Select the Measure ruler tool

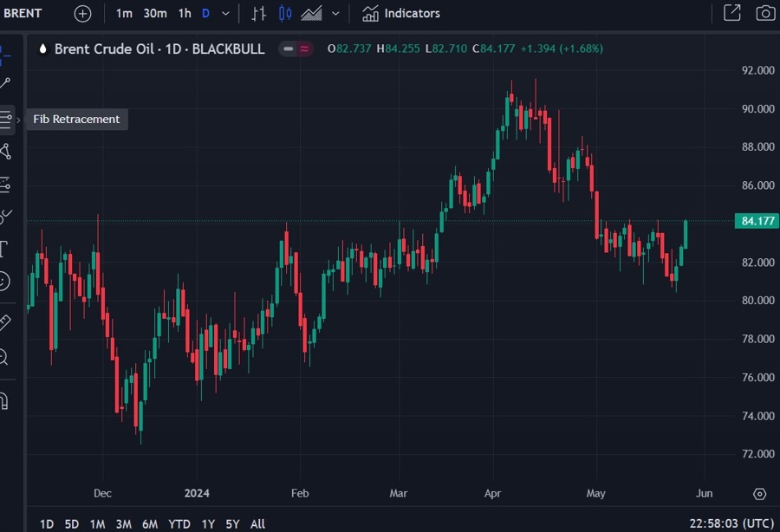tap(5, 322)
